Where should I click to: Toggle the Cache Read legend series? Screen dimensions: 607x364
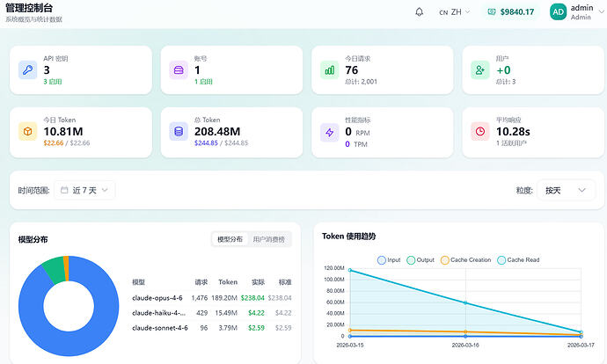click(518, 260)
